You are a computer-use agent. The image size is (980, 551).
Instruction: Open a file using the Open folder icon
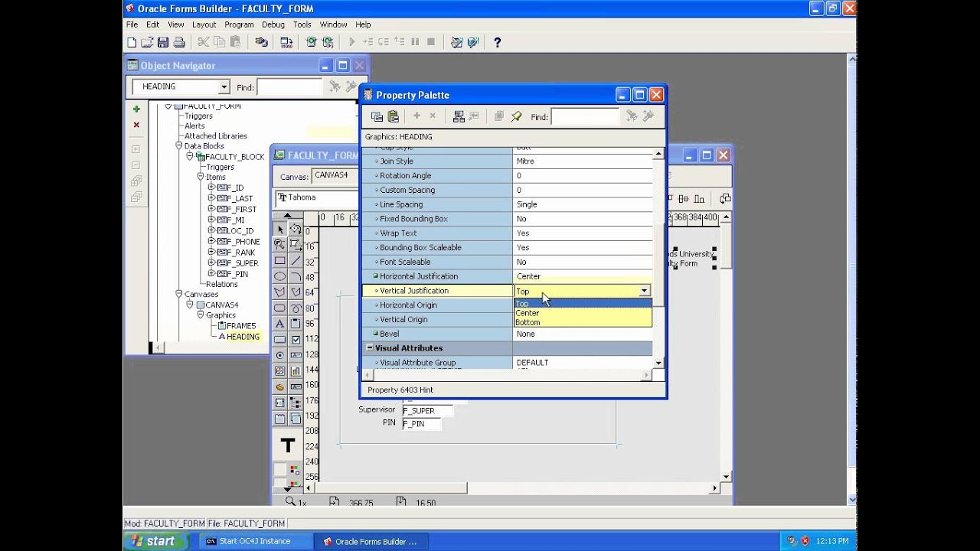pos(147,43)
